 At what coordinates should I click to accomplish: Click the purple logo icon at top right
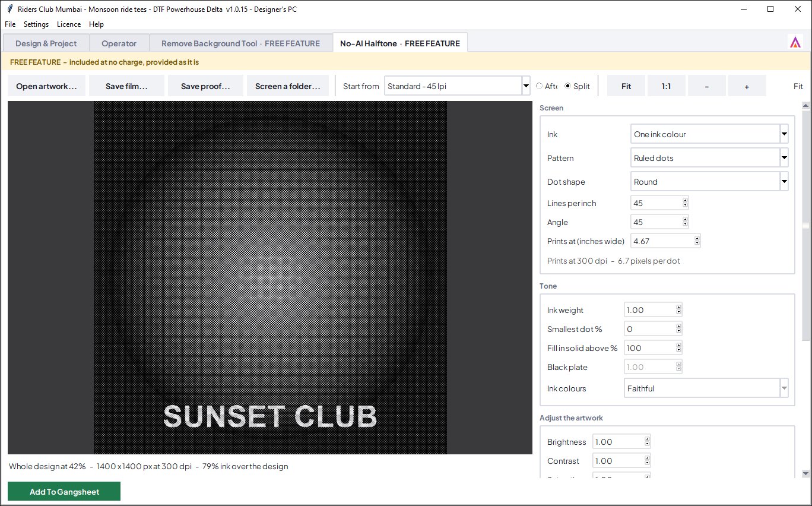[x=795, y=42]
